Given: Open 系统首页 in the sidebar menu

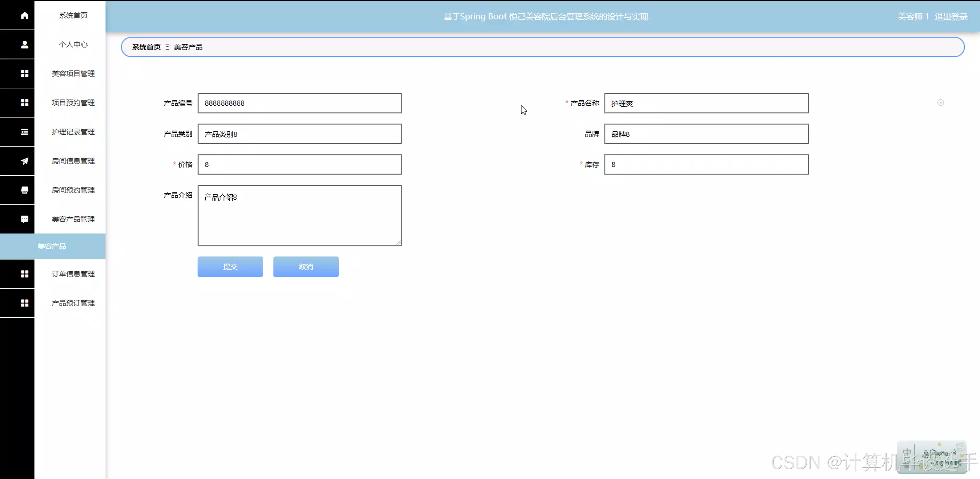Looking at the screenshot, I should click(73, 15).
